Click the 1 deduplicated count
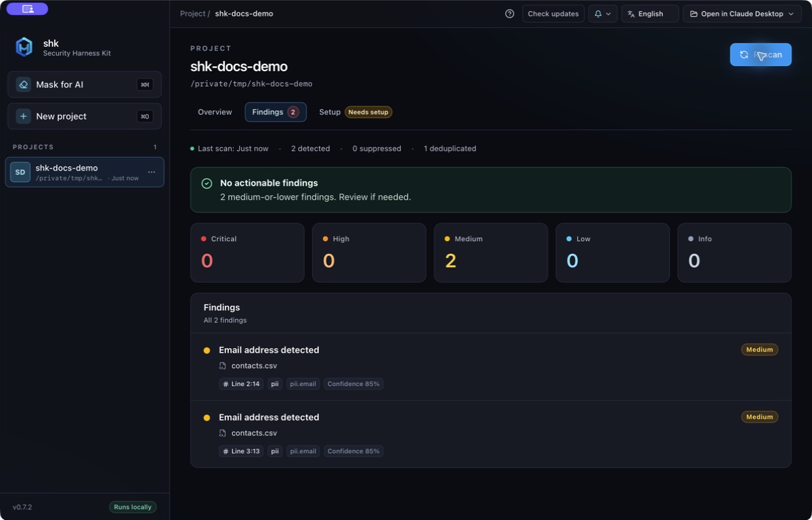 [x=450, y=149]
